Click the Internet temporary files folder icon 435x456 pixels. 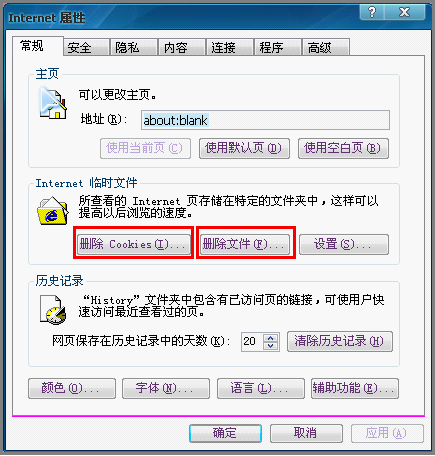click(53, 211)
